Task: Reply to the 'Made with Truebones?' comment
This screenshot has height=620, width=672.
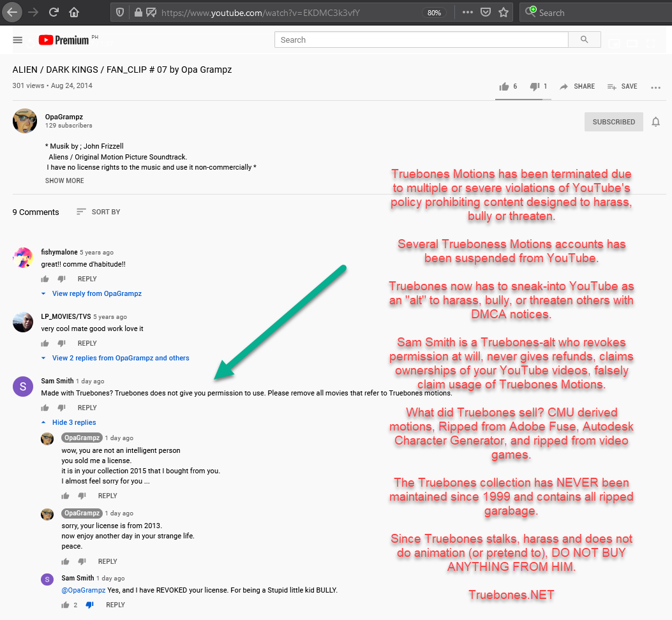Action: click(x=87, y=408)
